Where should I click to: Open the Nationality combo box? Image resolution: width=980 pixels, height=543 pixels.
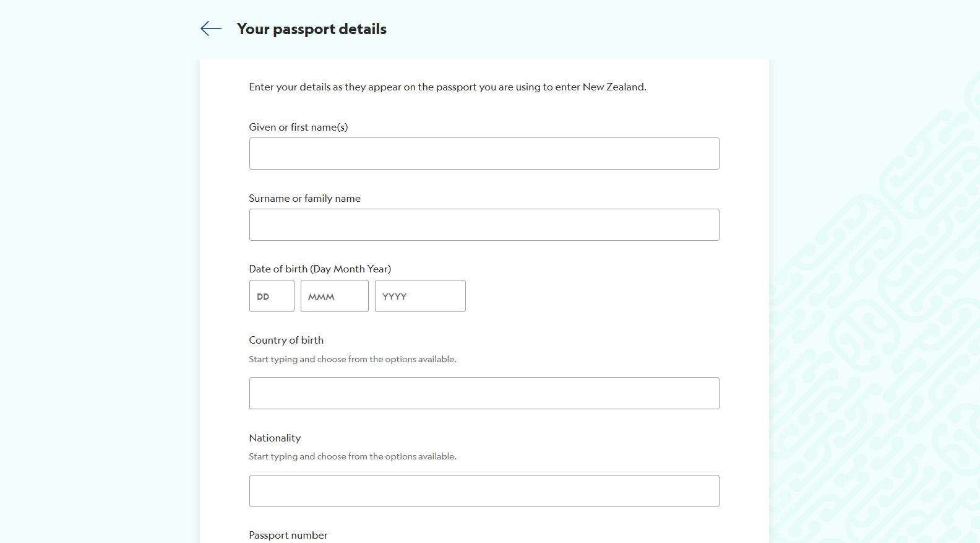(484, 491)
